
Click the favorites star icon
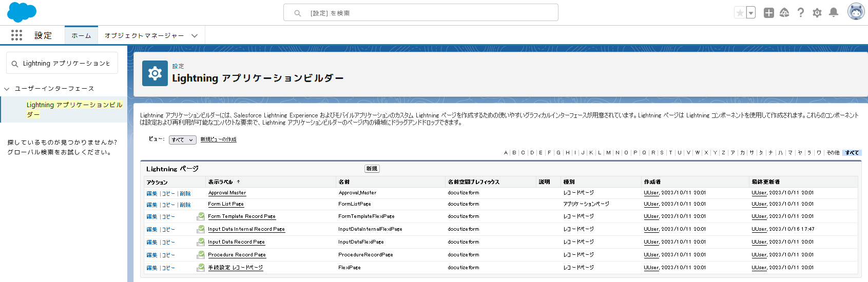coord(740,13)
